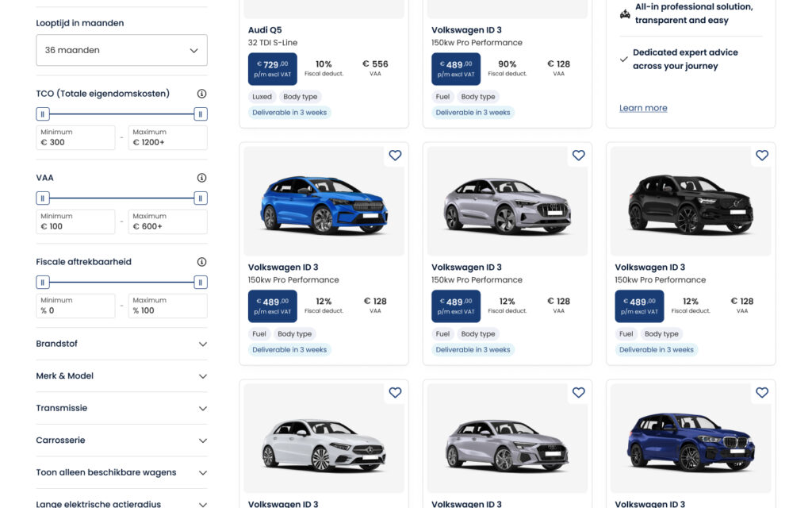Click the Fiscale aftrekbaarheid Minimum input field
Image resolution: width=812 pixels, height=508 pixels.
point(75,306)
